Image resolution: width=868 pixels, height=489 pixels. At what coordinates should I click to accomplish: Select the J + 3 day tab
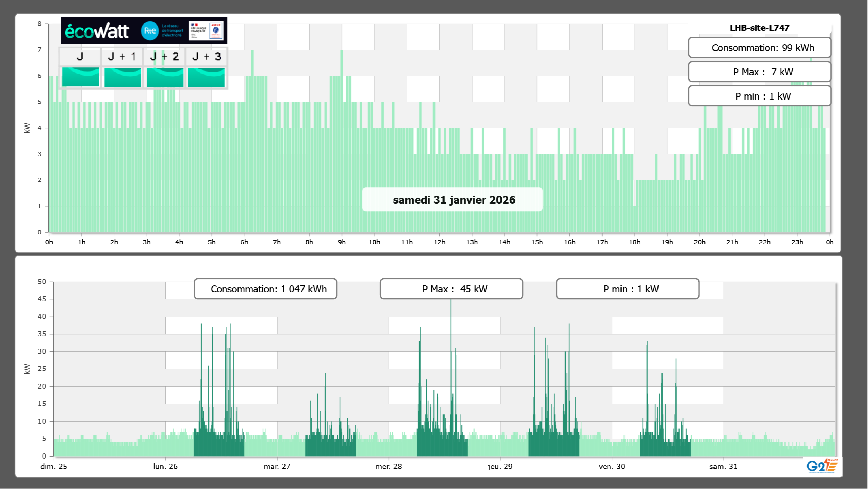(206, 57)
